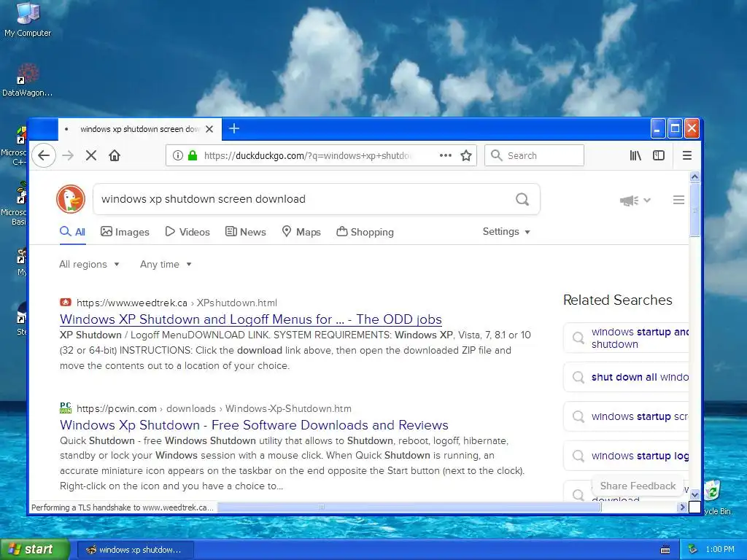Click the scrollbar up arrow
The image size is (747, 560).
click(x=694, y=176)
